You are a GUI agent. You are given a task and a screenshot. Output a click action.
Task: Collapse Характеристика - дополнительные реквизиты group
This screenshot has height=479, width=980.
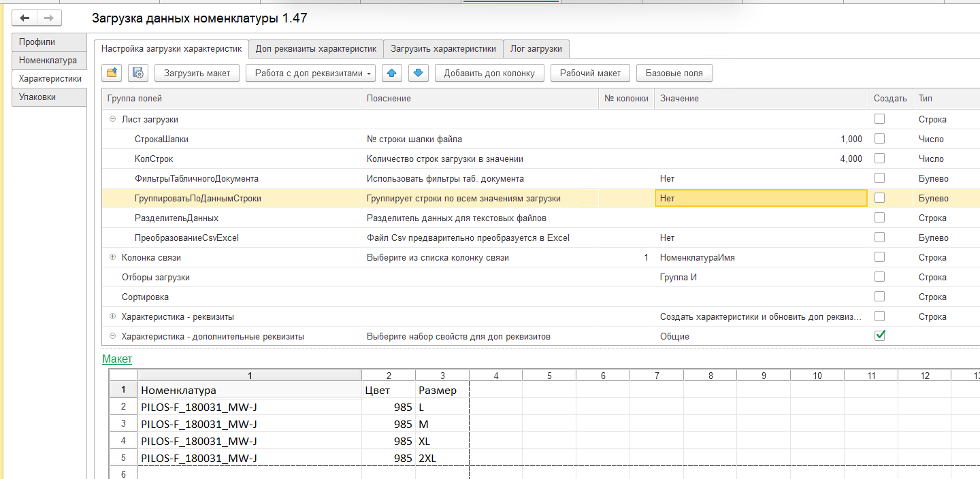tap(112, 337)
